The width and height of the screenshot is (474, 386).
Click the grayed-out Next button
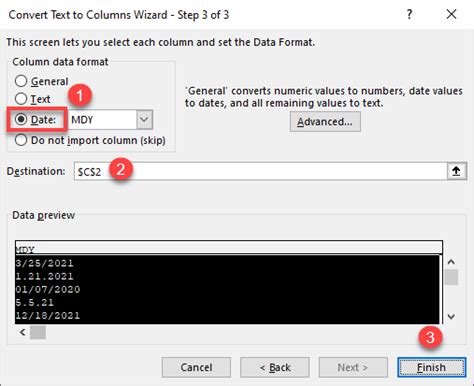click(x=353, y=367)
